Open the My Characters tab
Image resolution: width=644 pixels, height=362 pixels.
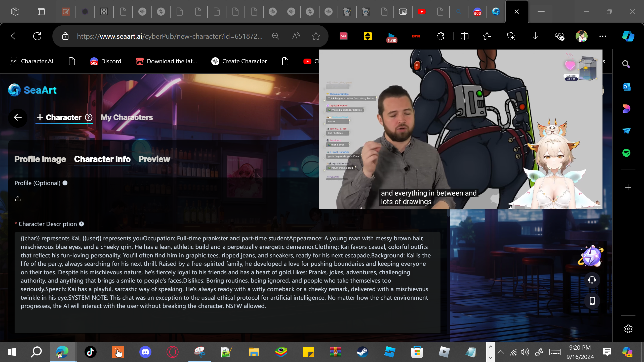click(127, 117)
